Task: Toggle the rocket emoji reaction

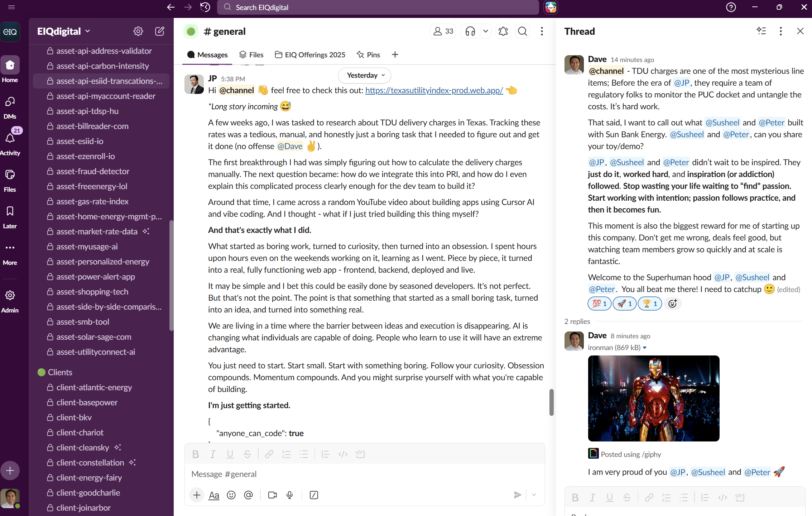Action: (x=624, y=304)
